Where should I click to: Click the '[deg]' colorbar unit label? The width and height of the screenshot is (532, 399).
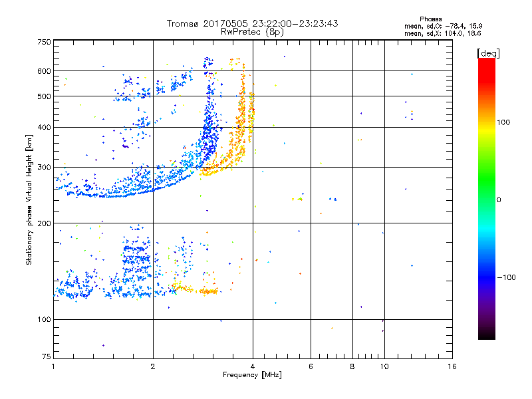488,53
